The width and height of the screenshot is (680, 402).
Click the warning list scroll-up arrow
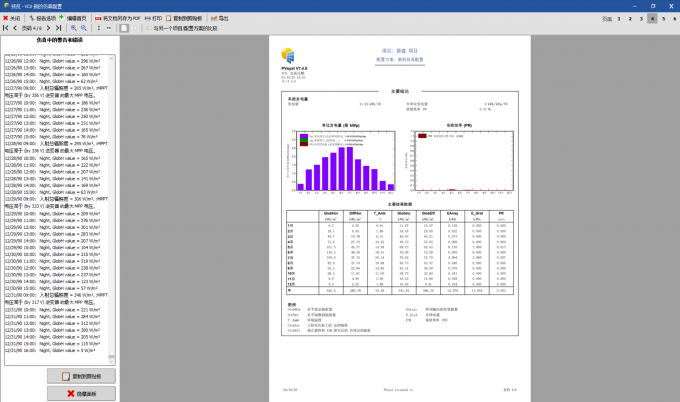[x=111, y=58]
